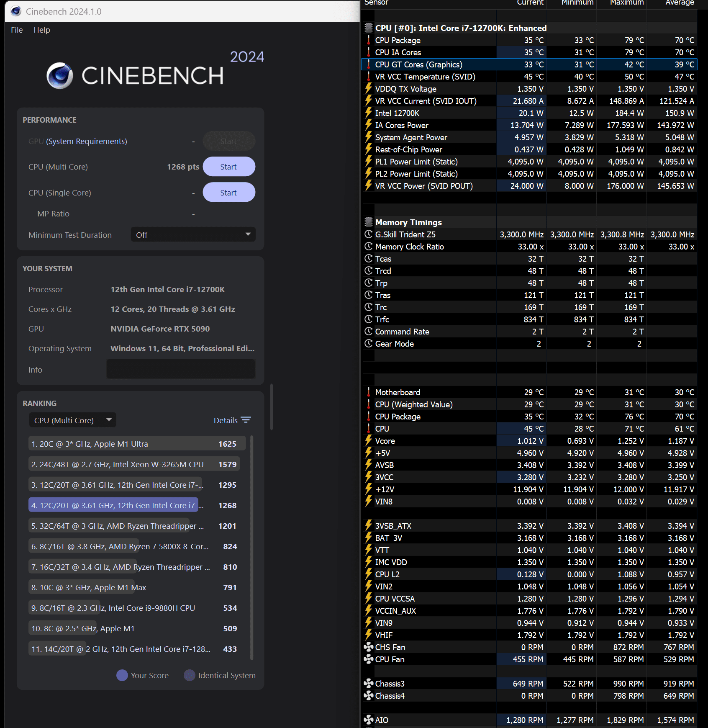708x728 pixels.
Task: Click the GPU name NVIDIA GeForce RTX 5090
Action: pos(160,329)
